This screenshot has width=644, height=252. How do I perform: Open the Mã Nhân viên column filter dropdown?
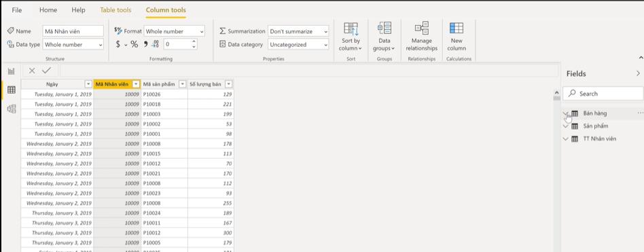[x=137, y=84]
